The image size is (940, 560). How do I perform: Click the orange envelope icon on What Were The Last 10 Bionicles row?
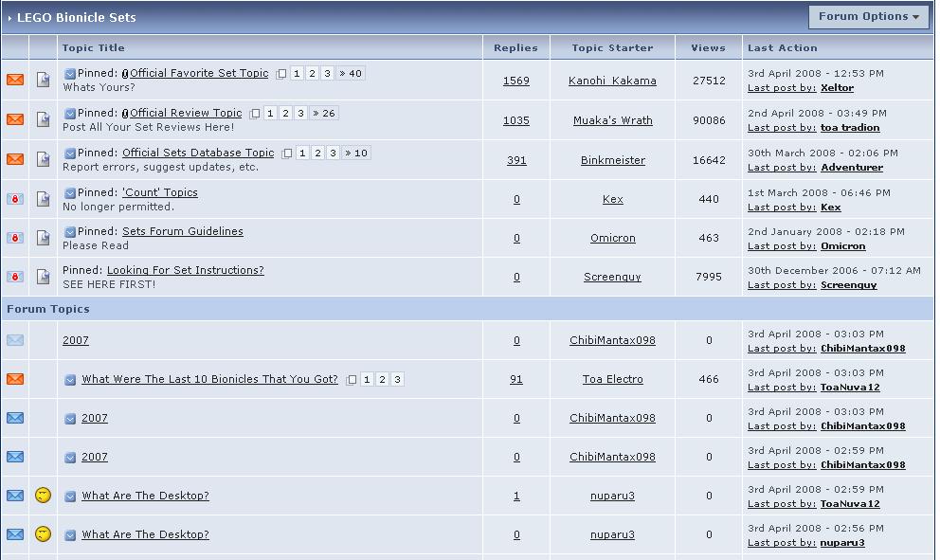coord(15,379)
